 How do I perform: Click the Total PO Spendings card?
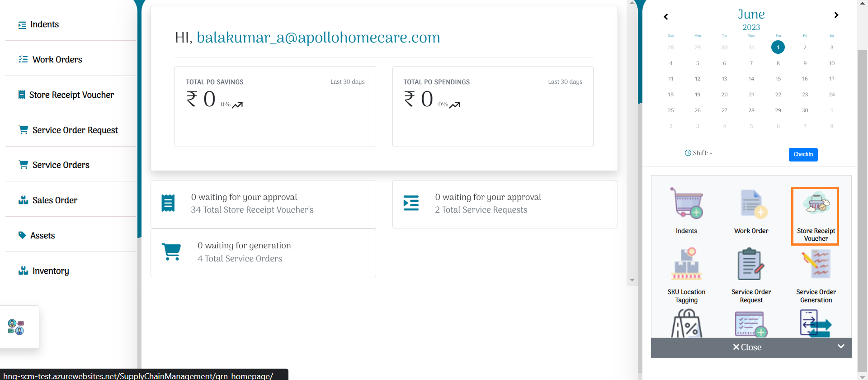pos(493,107)
